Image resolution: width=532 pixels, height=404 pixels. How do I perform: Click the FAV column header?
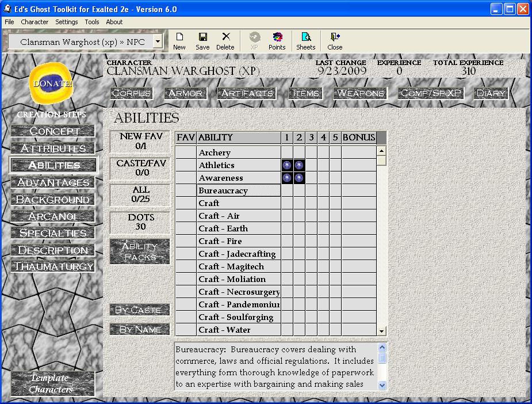tap(186, 138)
